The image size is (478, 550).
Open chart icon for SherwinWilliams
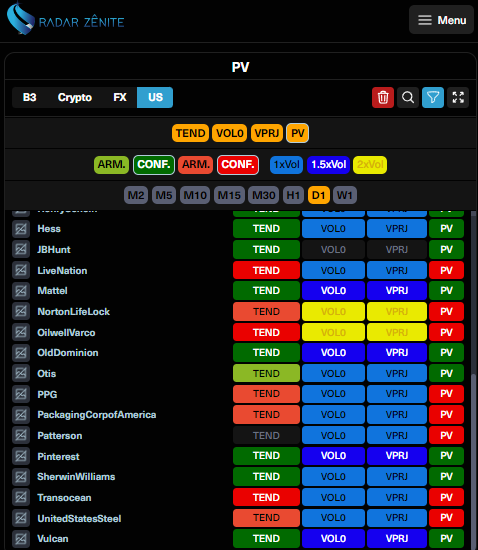click(x=21, y=477)
